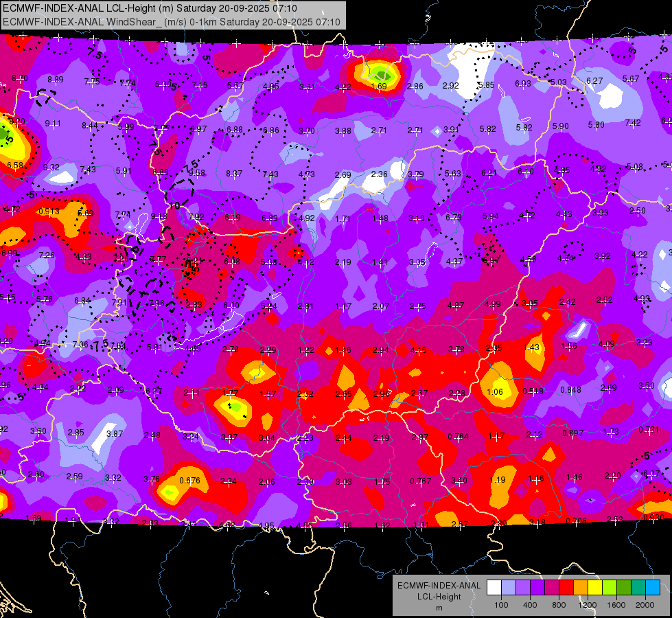Screen dimensions: 672x618
Task: Select the white legend color swatch
Action: [494, 588]
